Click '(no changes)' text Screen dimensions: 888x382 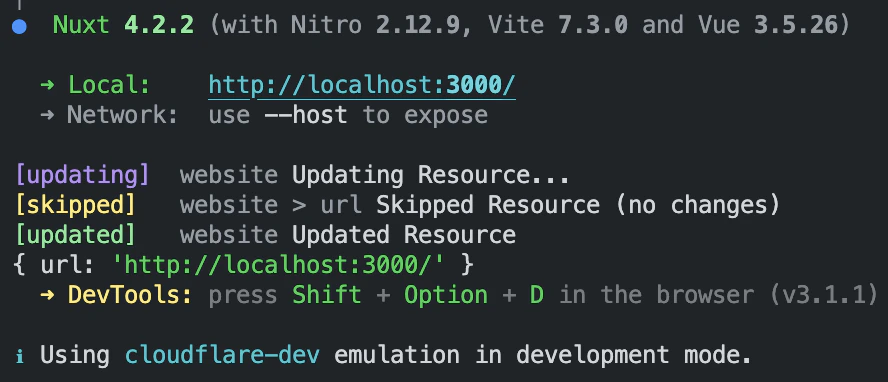tap(698, 205)
